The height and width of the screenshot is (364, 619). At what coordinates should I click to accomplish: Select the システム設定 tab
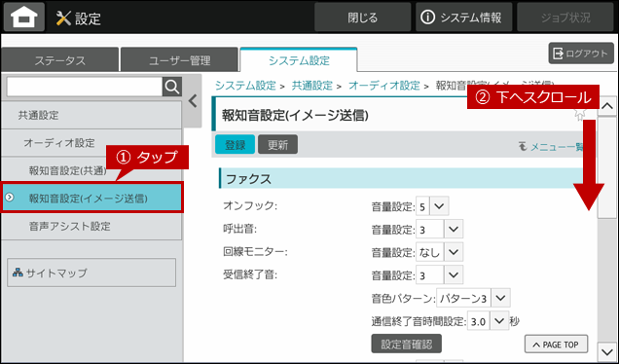pyautogui.click(x=299, y=60)
